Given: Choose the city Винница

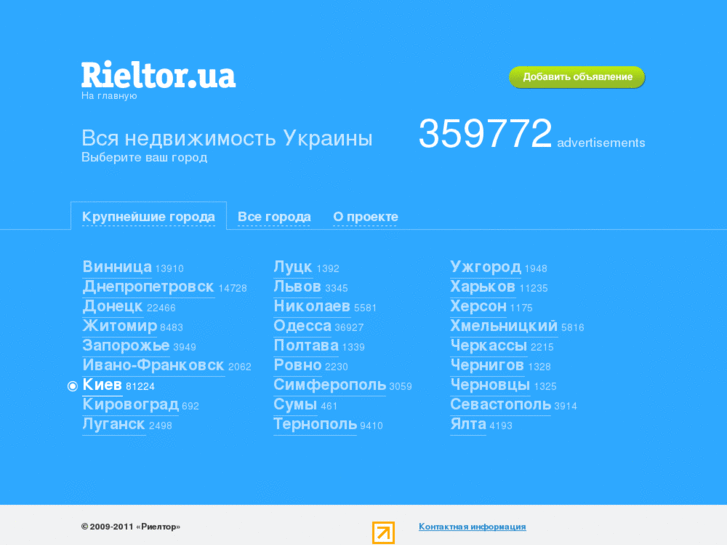Looking at the screenshot, I should point(117,267).
